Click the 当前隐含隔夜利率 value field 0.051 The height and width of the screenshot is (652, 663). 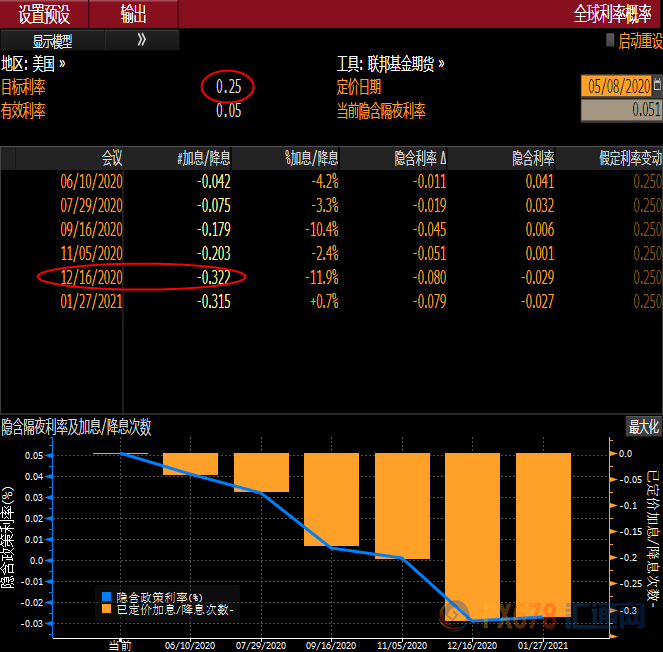coord(620,110)
